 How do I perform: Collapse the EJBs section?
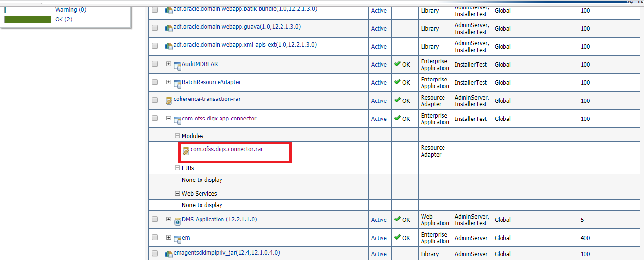point(178,168)
